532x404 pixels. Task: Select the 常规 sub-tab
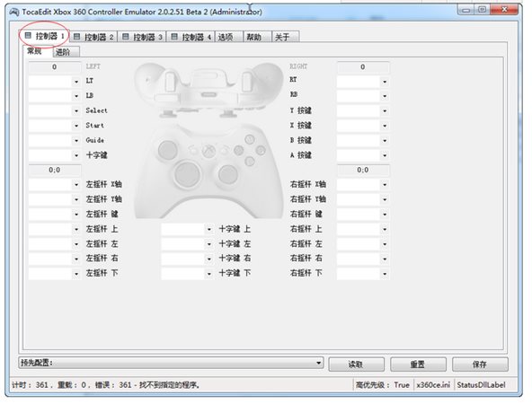click(x=38, y=51)
